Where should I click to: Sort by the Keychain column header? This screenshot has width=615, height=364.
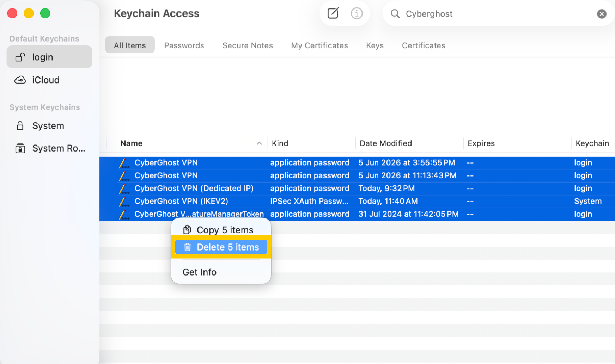(592, 143)
